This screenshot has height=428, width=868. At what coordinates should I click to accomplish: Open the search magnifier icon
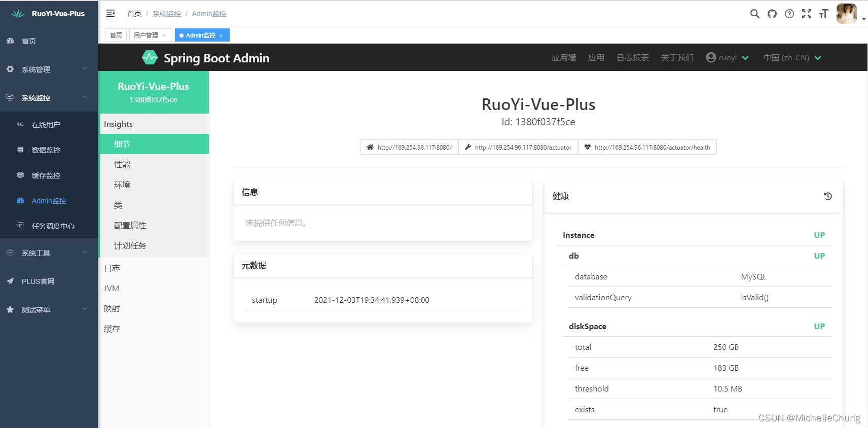(x=754, y=14)
